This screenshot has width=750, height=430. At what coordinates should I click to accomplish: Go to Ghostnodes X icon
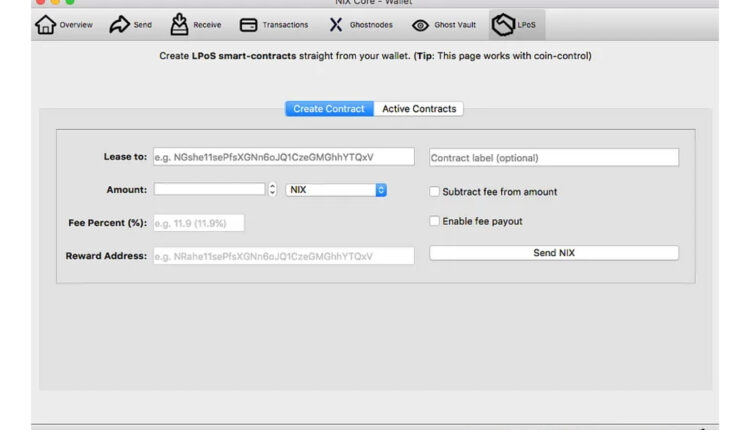click(336, 25)
